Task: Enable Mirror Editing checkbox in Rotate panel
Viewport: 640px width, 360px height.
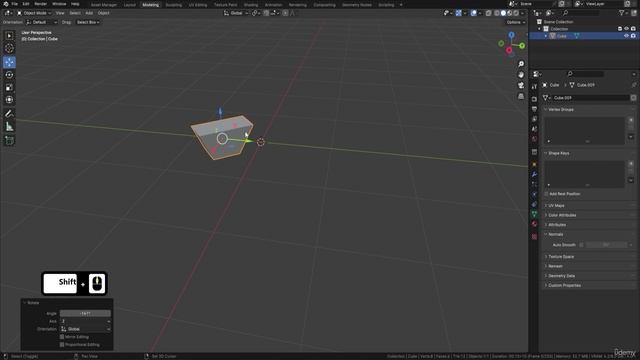Action: tap(62, 337)
